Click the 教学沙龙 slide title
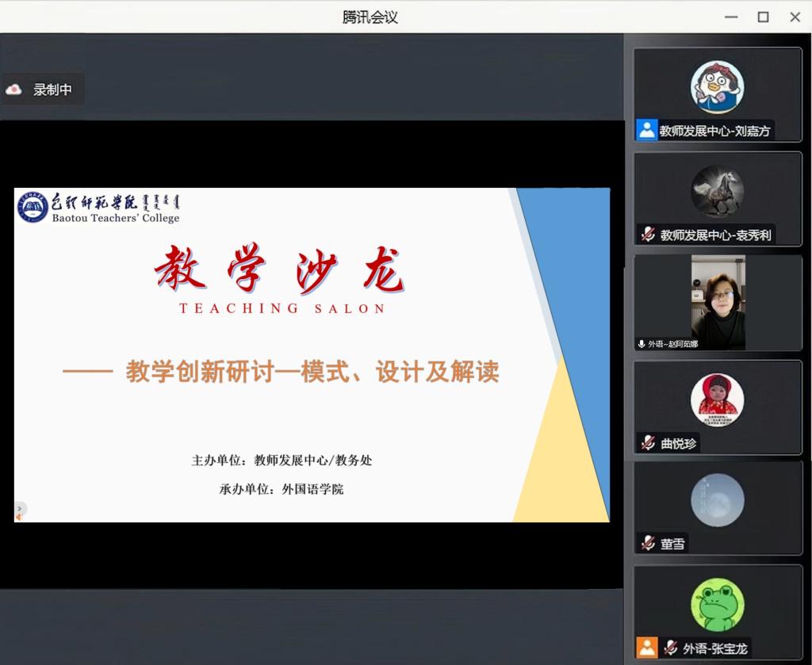The image size is (812, 665). click(x=281, y=269)
